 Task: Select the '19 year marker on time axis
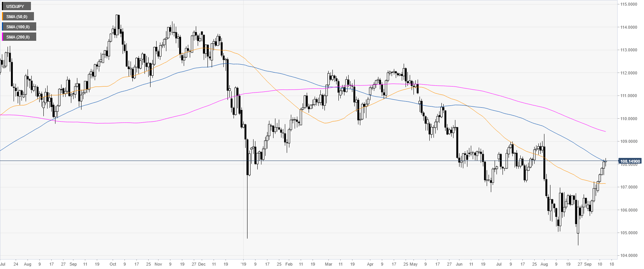[243, 264]
